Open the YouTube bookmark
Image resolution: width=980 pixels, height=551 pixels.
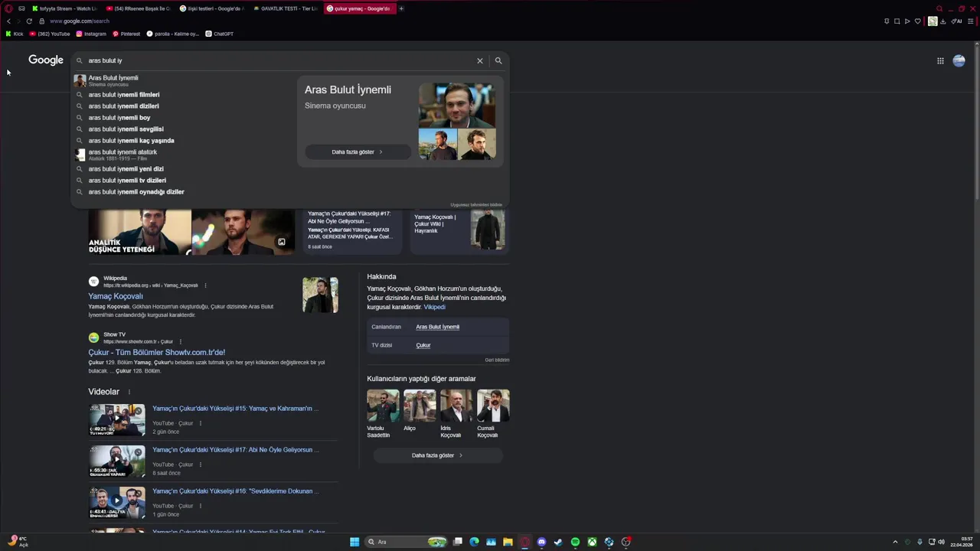[x=50, y=34]
